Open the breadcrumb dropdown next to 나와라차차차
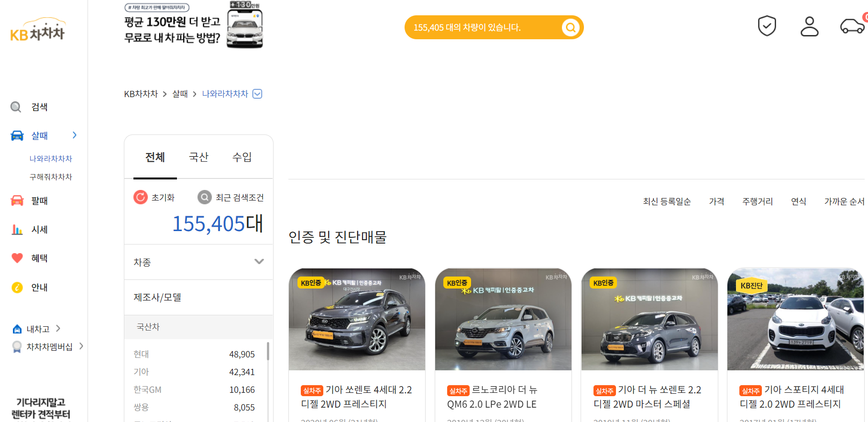The image size is (868, 422). click(x=257, y=94)
